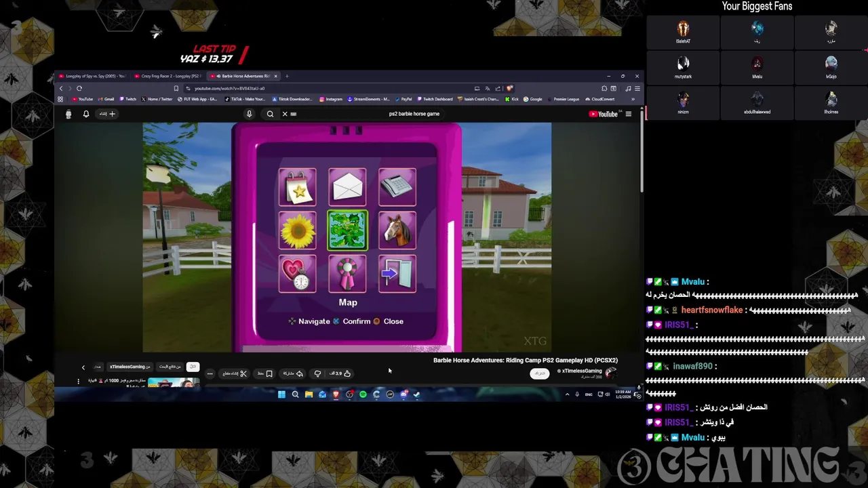
Task: Select the sunflower icon in game menu
Action: click(297, 230)
